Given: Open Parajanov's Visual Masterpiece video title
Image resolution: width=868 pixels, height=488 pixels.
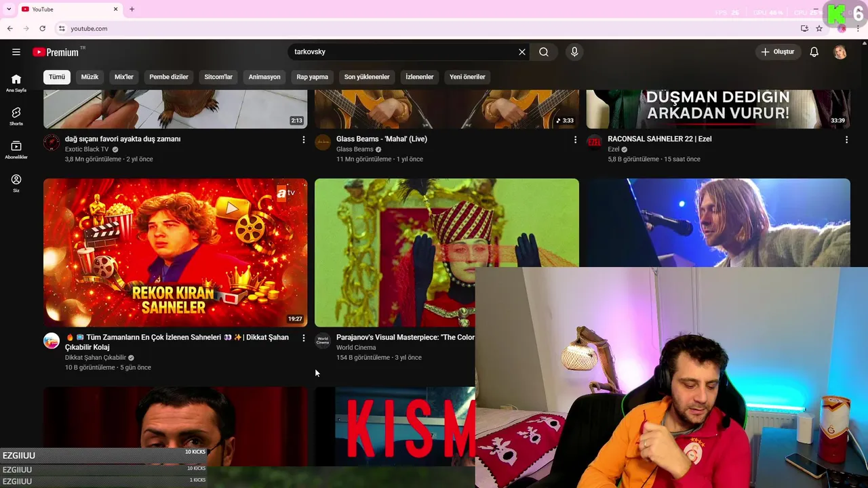Looking at the screenshot, I should point(406,338).
